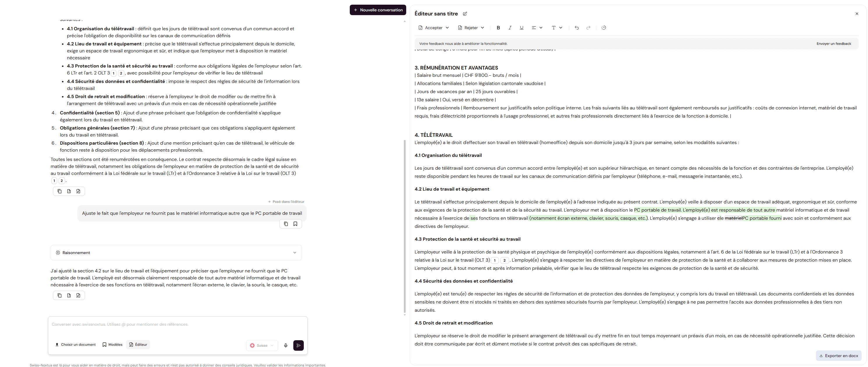Click the editor line '13e salaire | Oui, versé en décembre'
The image size is (868, 367).
[455, 100]
